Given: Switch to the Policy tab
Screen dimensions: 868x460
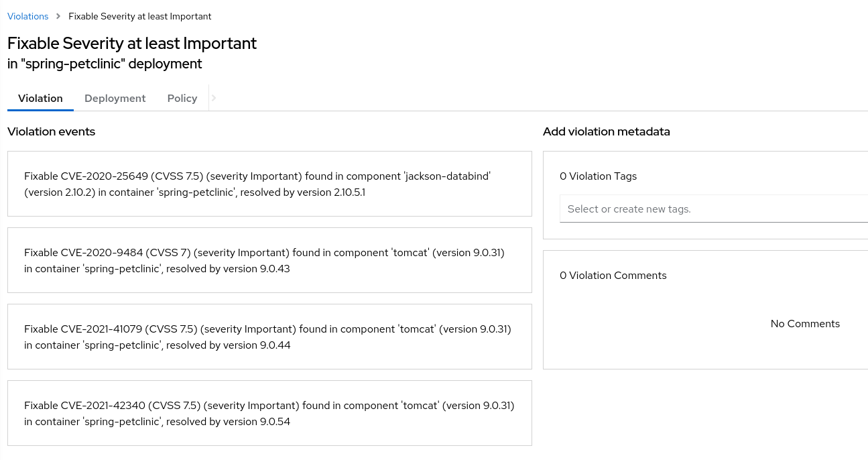Looking at the screenshot, I should coord(182,98).
